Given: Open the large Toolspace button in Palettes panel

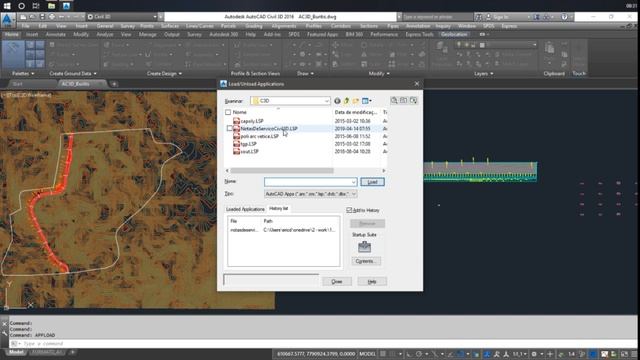Looking at the screenshot, I should pyautogui.click(x=13, y=54).
